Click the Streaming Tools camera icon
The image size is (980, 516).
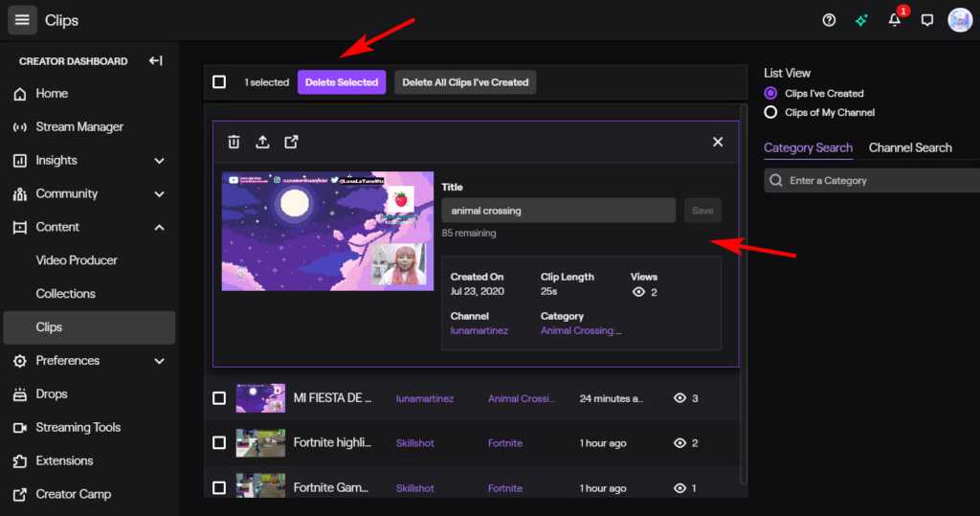point(20,428)
